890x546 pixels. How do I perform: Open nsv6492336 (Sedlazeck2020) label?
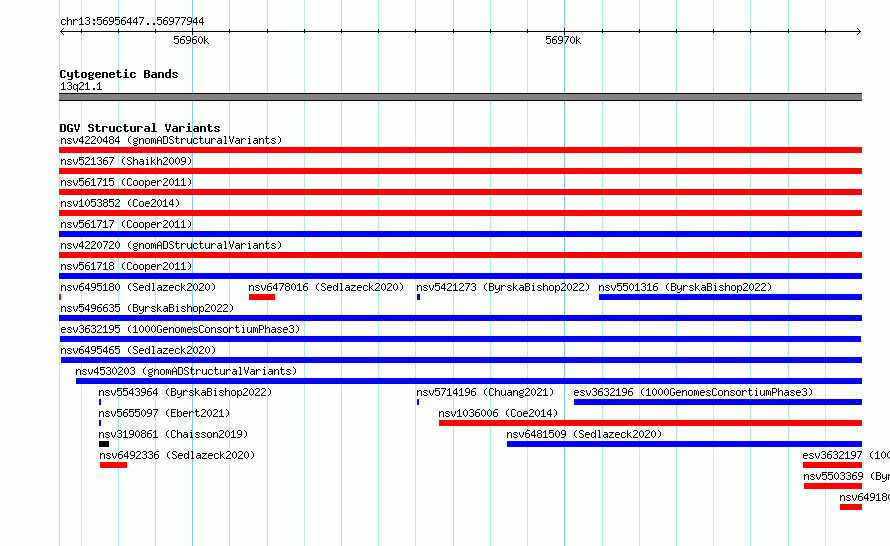click(177, 455)
